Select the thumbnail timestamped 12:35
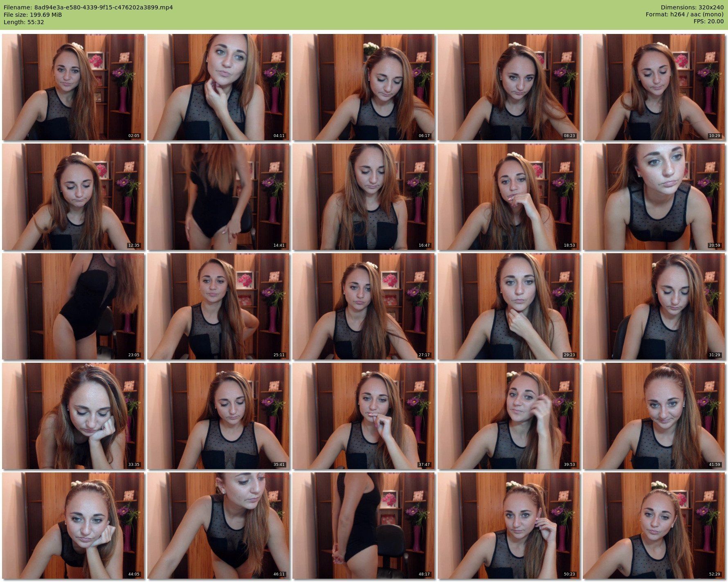 click(73, 197)
